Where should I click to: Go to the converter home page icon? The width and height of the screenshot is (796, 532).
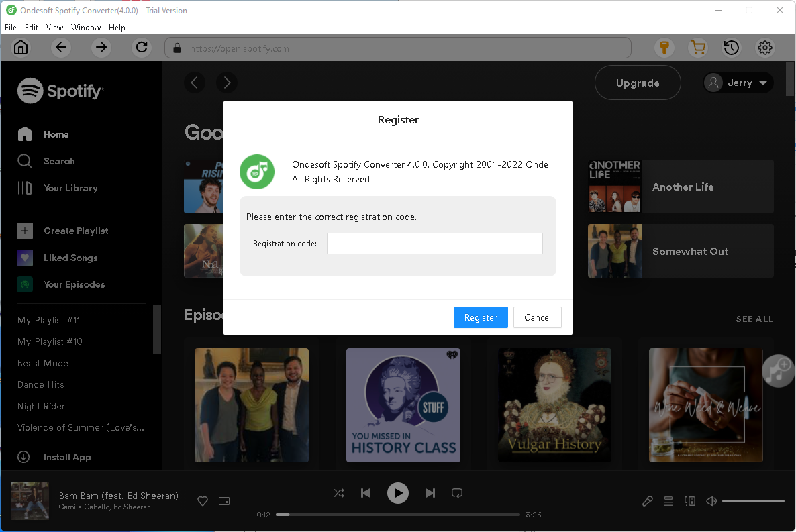click(21, 48)
